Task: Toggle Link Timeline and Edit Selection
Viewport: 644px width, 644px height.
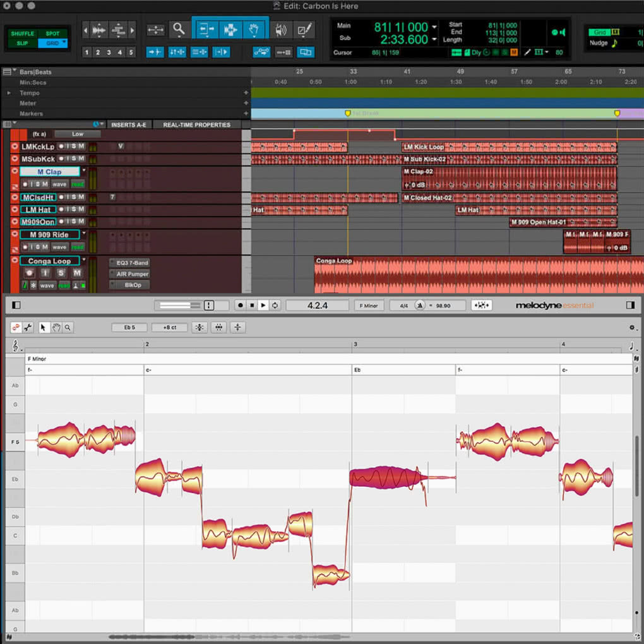Action: click(x=177, y=52)
